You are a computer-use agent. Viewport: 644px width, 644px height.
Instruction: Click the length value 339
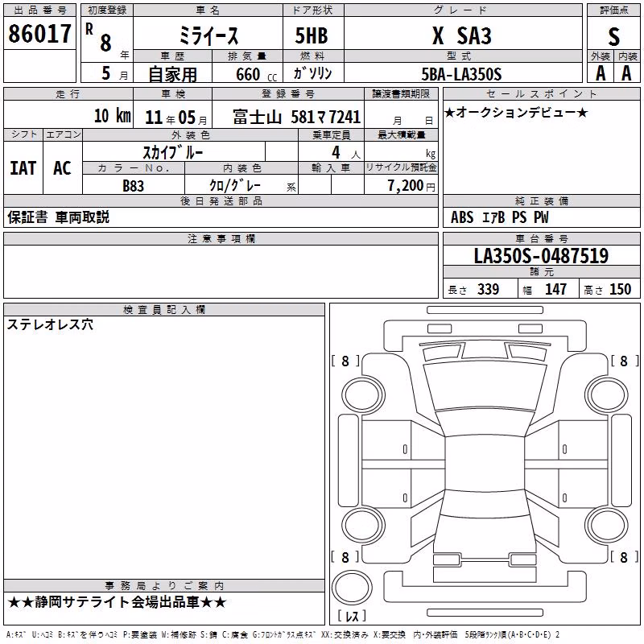(489, 290)
